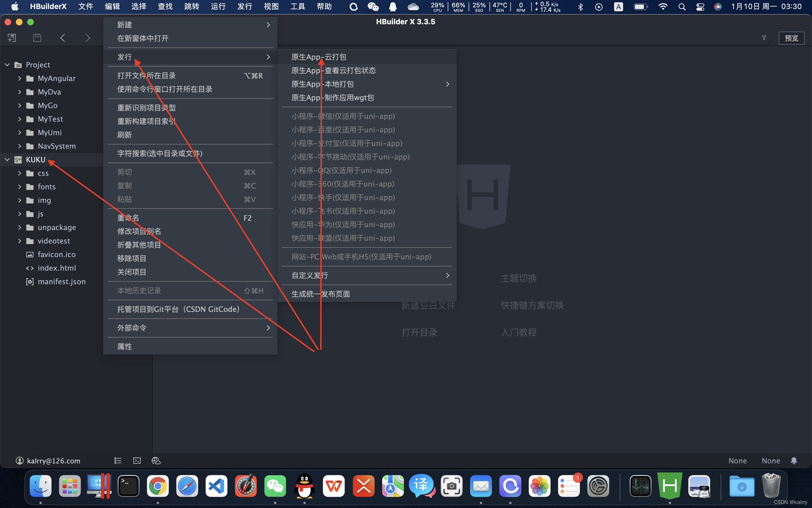Open Chrome from the Dock

[158, 486]
